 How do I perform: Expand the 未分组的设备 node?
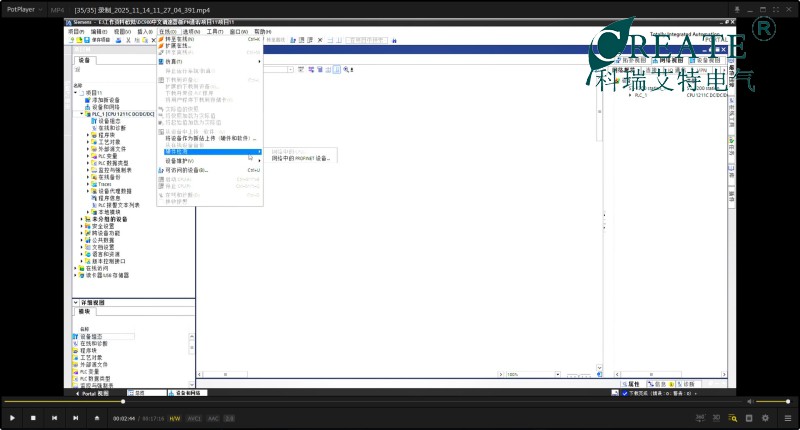click(82, 219)
